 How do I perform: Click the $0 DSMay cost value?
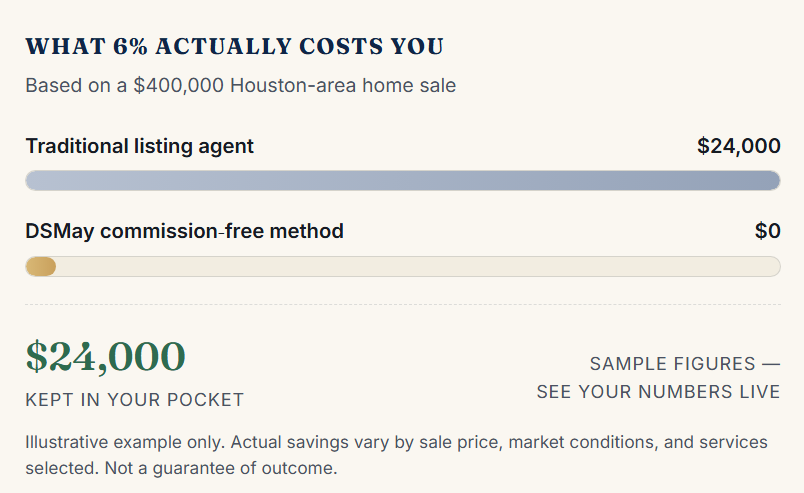click(x=768, y=231)
